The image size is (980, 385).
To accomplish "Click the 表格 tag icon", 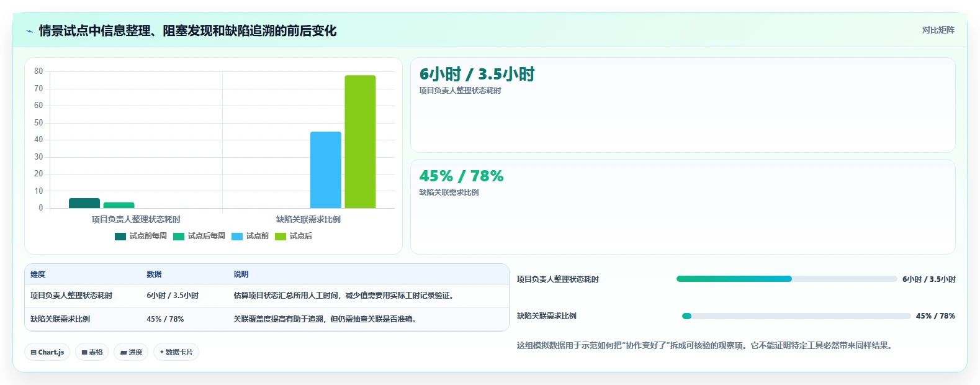I will coord(84,352).
